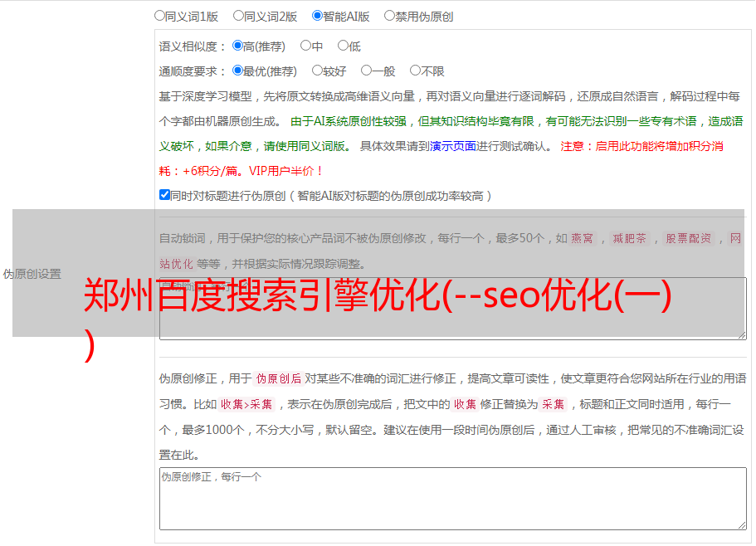
Task: Set 语义相似度 to 中
Action: point(305,46)
